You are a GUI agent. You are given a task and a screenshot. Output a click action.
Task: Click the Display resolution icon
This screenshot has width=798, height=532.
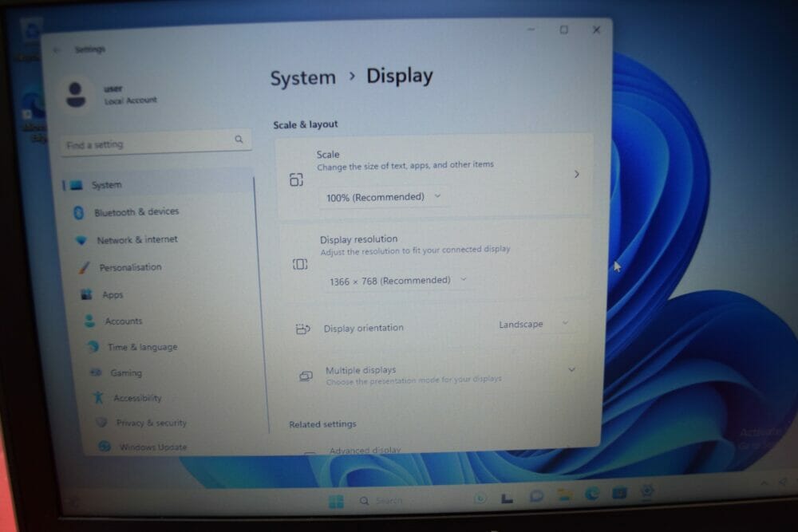[300, 264]
